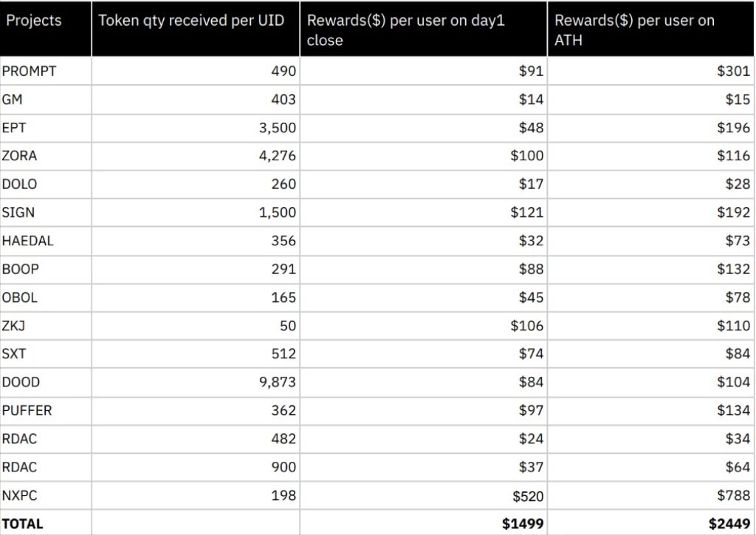The image size is (756, 535).
Task: Click the PROMPT project cell
Action: point(30,72)
